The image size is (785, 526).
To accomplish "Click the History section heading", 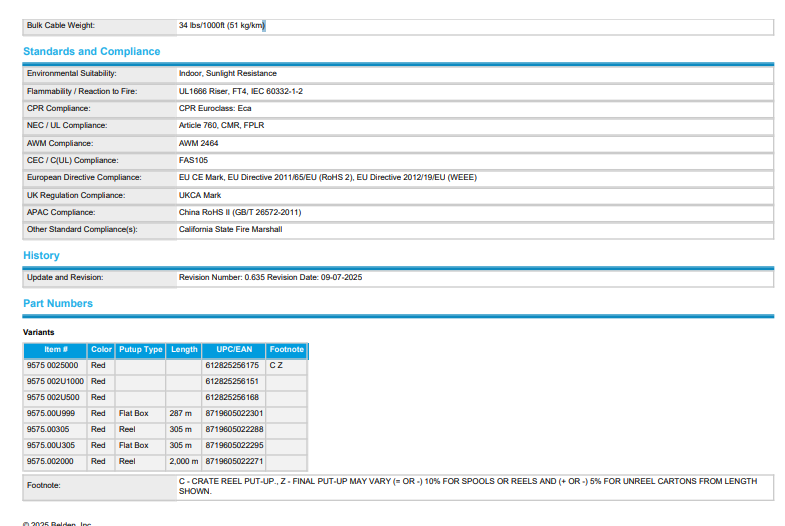I will 41,256.
